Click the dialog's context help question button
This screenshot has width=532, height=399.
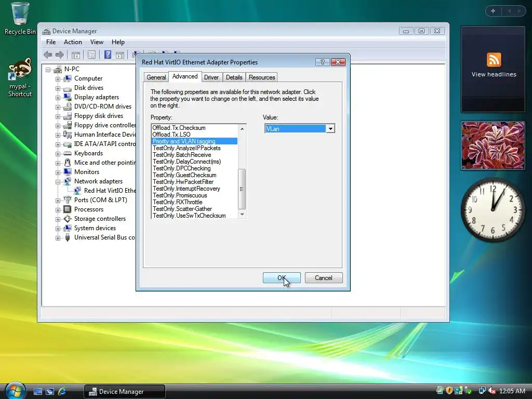322,62
